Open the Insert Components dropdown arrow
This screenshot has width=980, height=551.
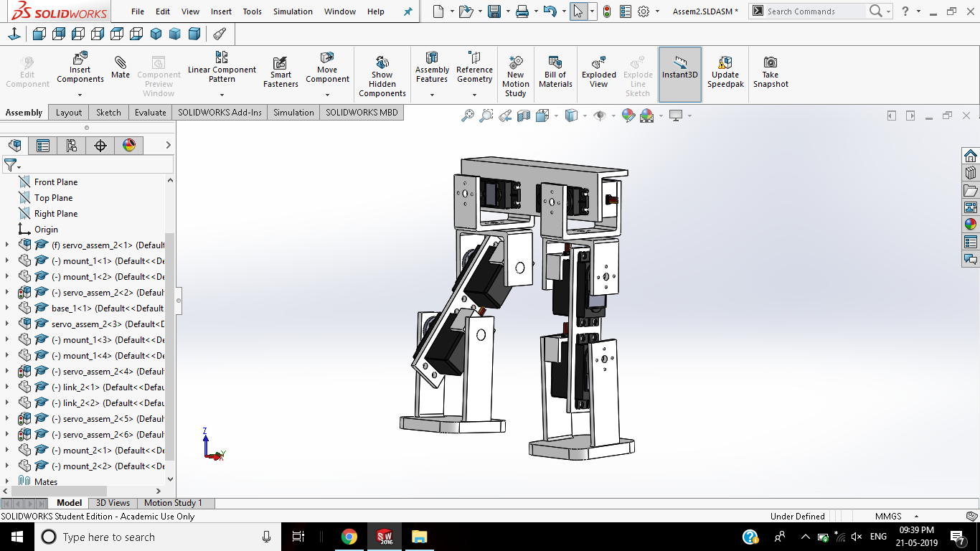tap(80, 95)
